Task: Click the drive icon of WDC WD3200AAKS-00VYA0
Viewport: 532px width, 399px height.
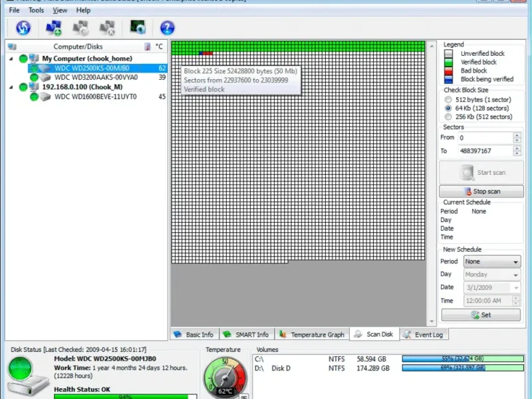Action: click(x=45, y=78)
